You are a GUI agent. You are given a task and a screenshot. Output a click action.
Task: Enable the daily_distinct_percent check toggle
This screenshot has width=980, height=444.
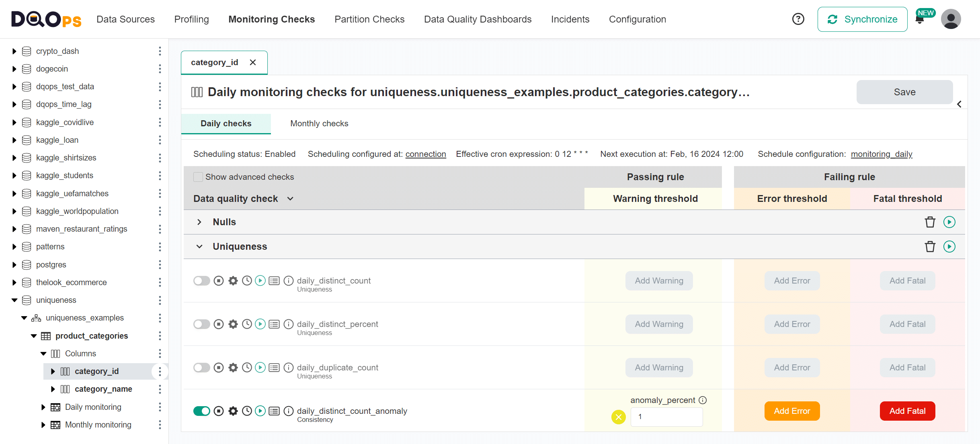[x=201, y=324]
